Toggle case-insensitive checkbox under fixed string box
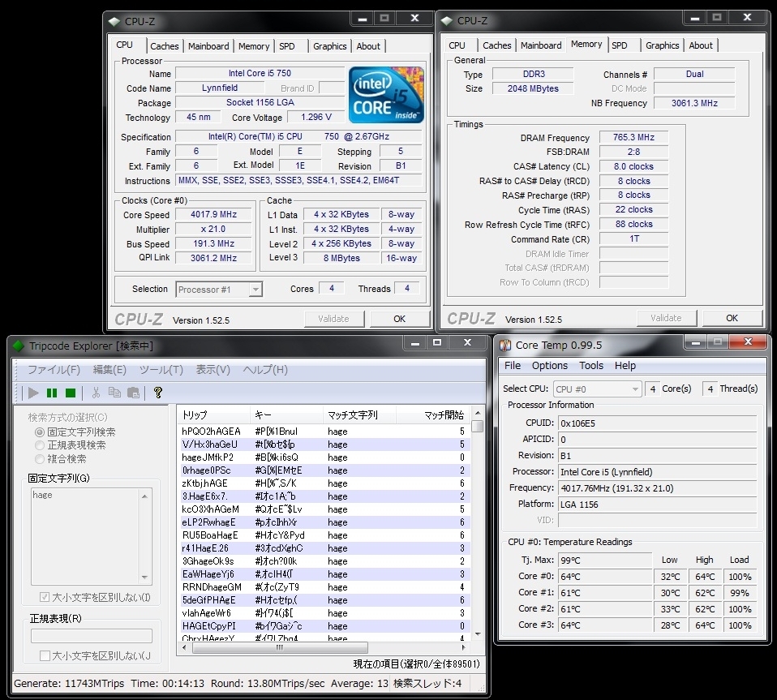Viewport: 777px width, 700px height. [x=44, y=597]
